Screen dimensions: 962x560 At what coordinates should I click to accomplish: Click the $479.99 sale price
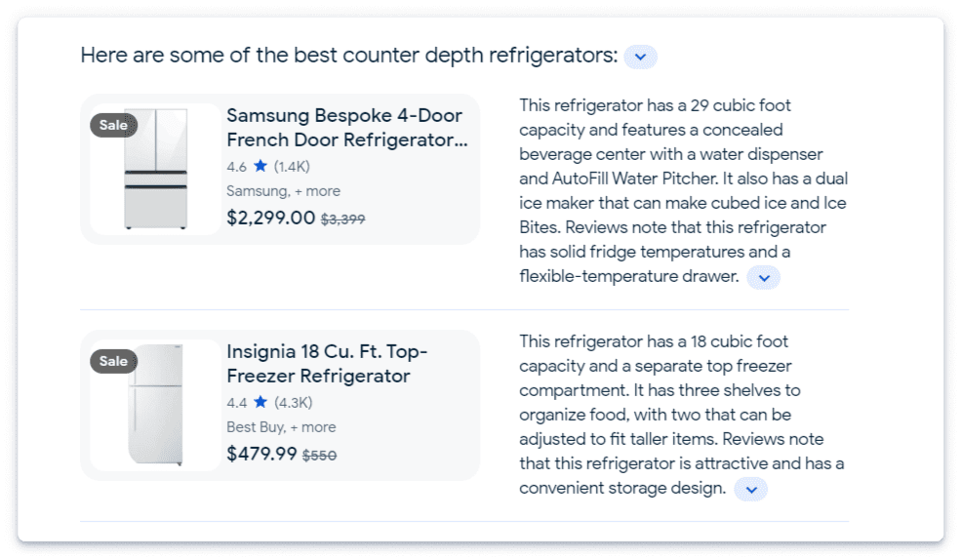tap(261, 454)
